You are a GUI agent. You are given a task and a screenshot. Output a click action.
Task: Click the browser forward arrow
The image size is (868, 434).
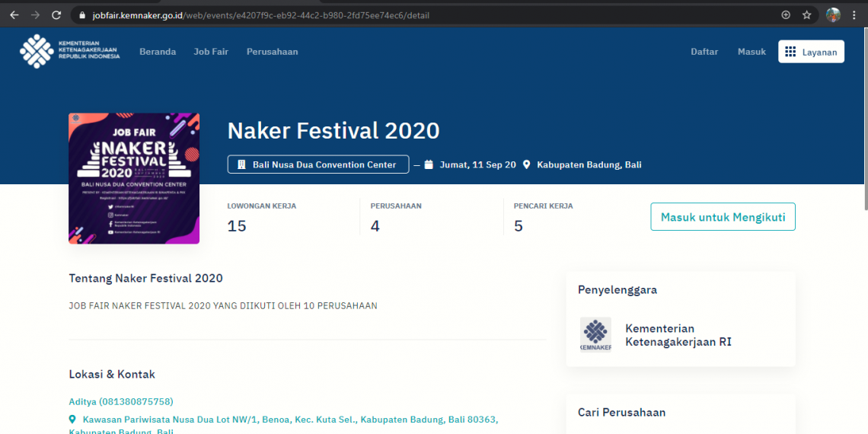coord(36,15)
